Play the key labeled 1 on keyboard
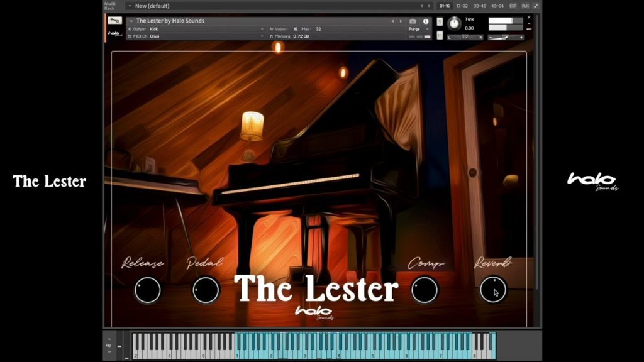 237,353
